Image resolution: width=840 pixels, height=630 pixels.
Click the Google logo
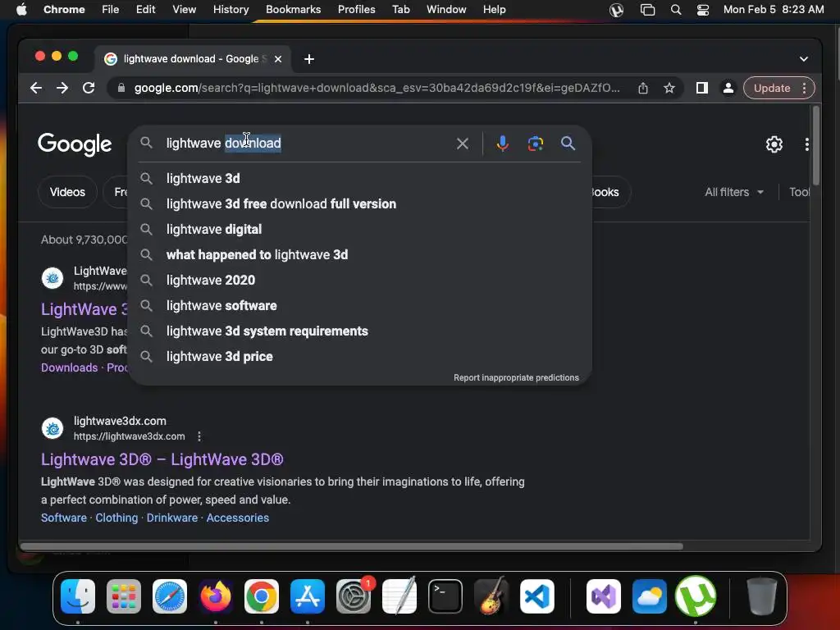point(75,144)
